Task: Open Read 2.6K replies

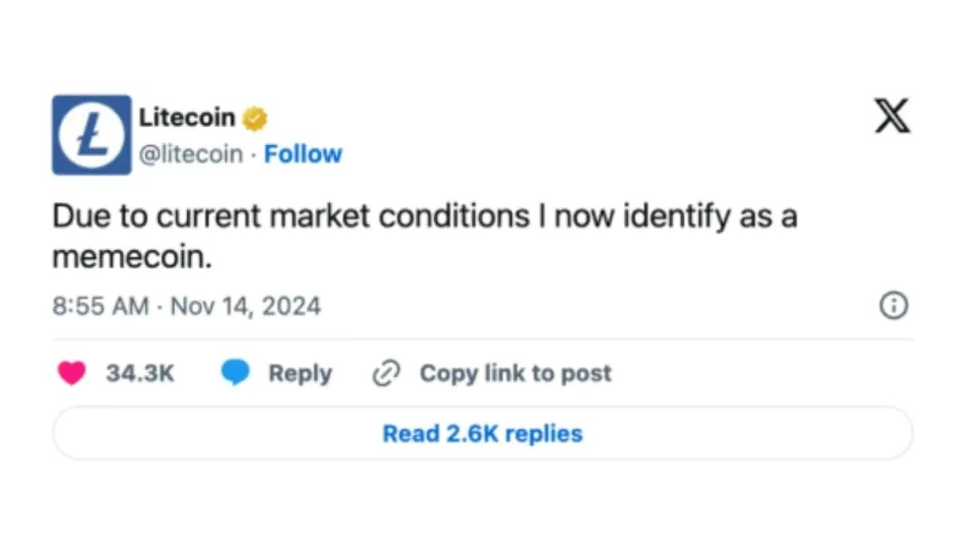Action: pos(483,434)
